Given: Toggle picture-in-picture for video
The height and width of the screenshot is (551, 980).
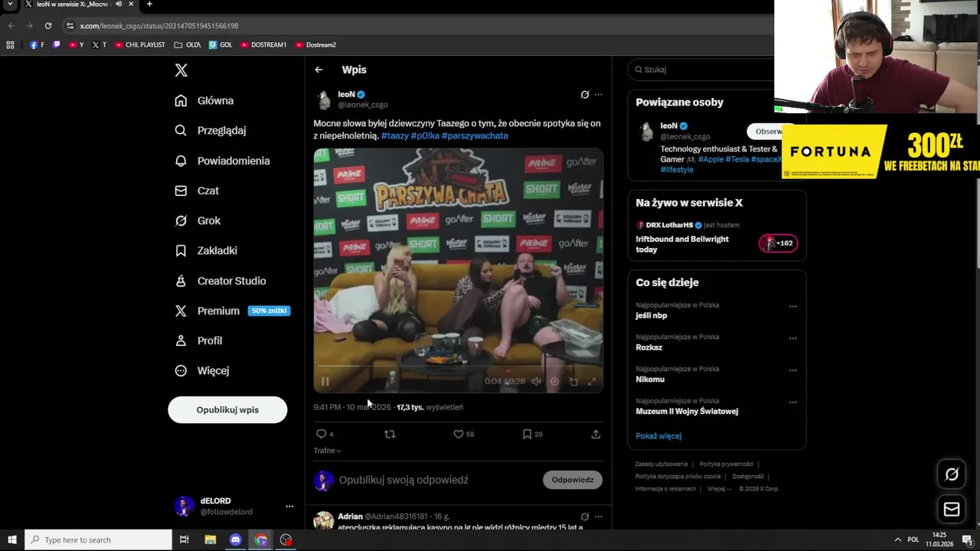Looking at the screenshot, I should tap(573, 381).
